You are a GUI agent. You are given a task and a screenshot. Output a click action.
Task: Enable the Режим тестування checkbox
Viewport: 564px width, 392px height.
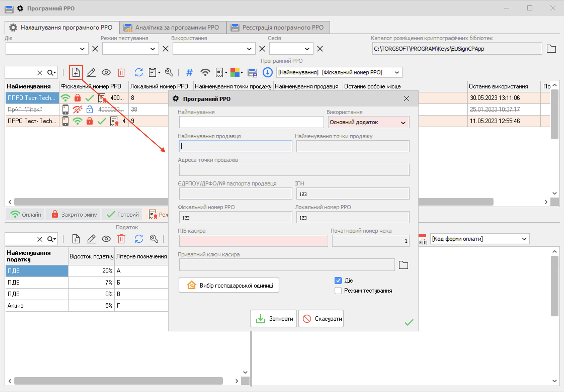click(338, 291)
